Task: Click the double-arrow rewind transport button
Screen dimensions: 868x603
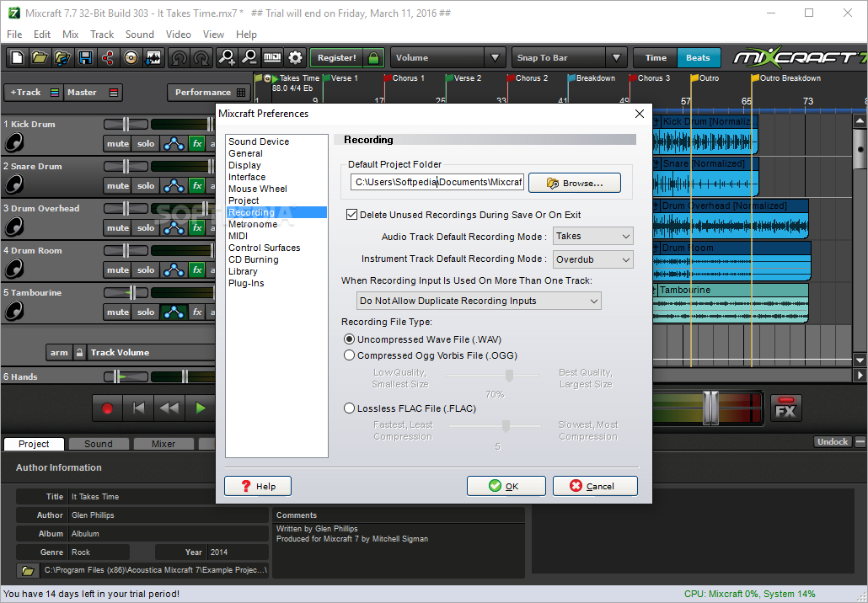Action: (169, 408)
